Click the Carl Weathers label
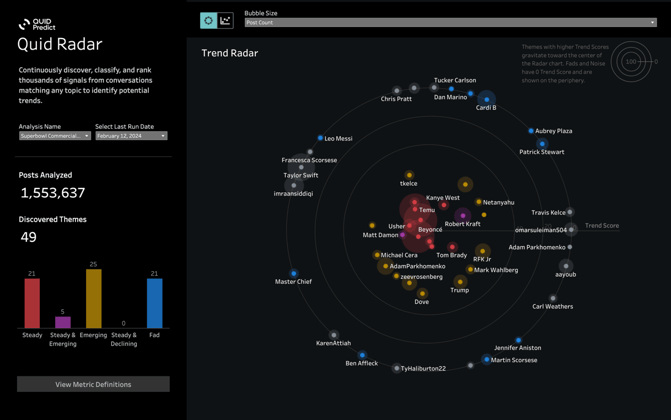The image size is (671, 420). pyautogui.click(x=552, y=307)
